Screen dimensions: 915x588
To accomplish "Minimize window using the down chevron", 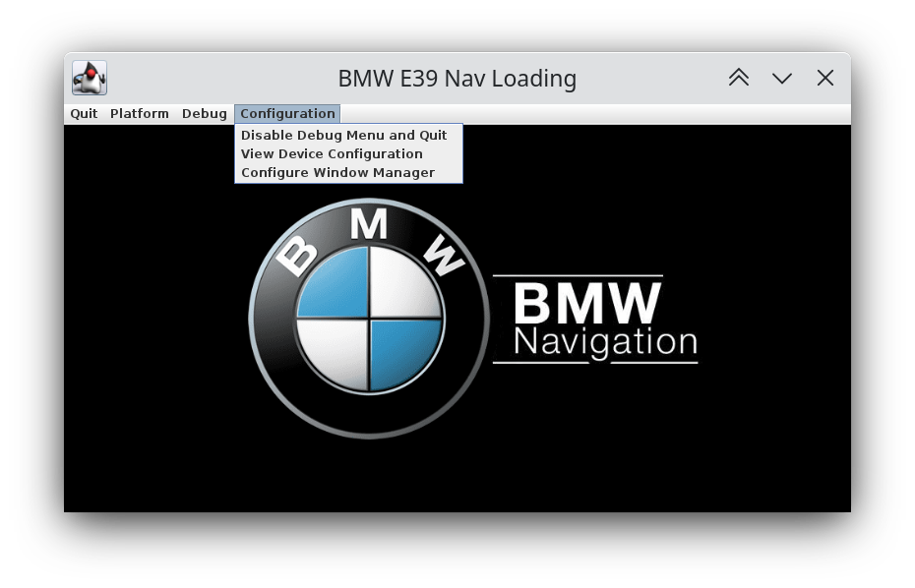I will tap(782, 78).
